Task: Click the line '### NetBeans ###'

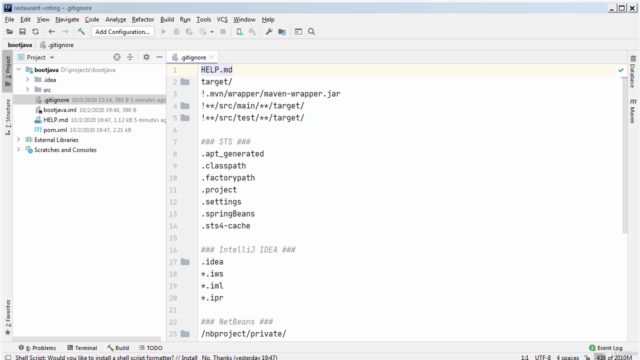Action: click(x=237, y=322)
